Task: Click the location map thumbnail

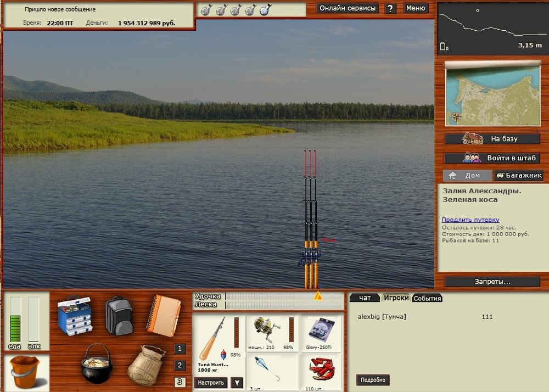Action: (492, 97)
